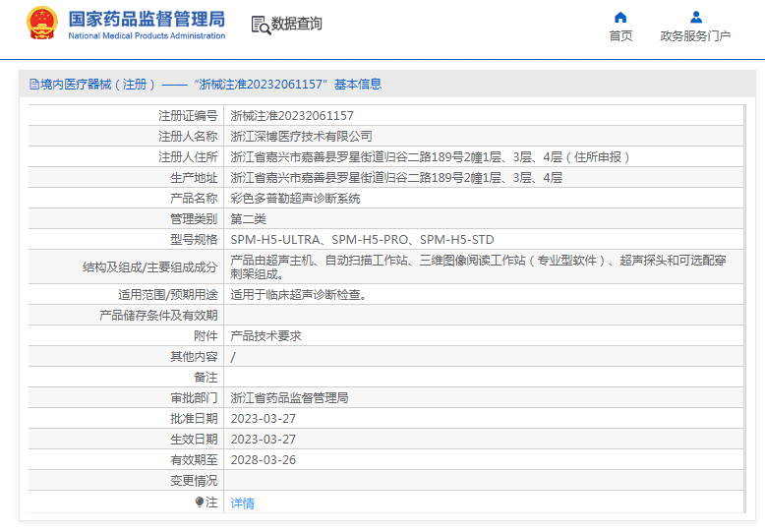Select registration number 浙械注准20232061157 in table
Screen dimensions: 765x532
click(x=292, y=116)
